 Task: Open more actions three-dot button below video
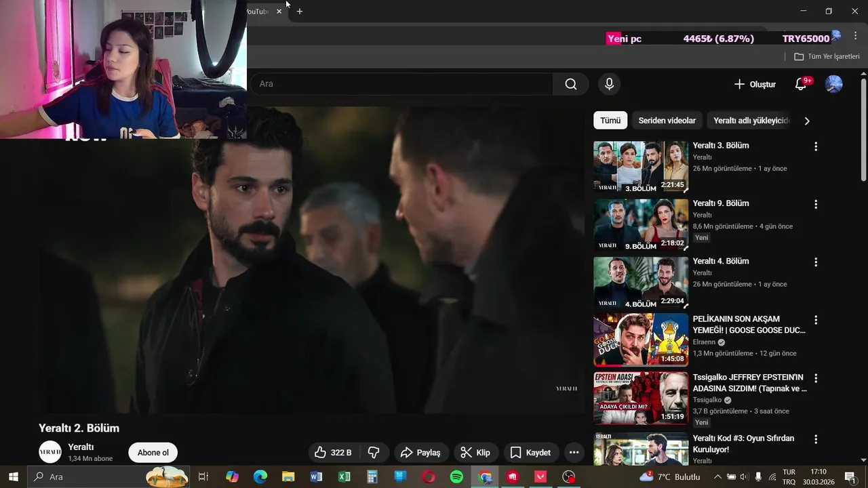(x=574, y=452)
